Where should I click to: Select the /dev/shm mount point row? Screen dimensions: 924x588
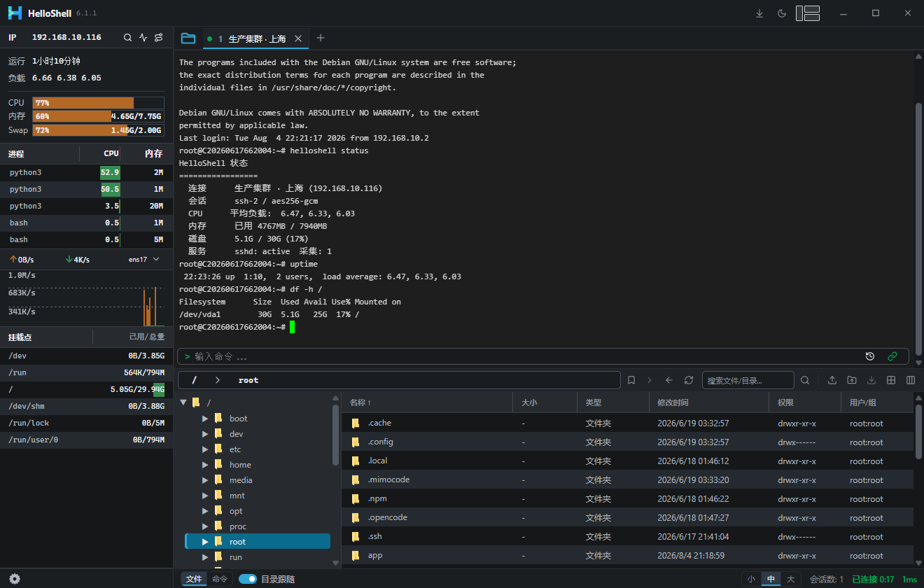click(87, 406)
